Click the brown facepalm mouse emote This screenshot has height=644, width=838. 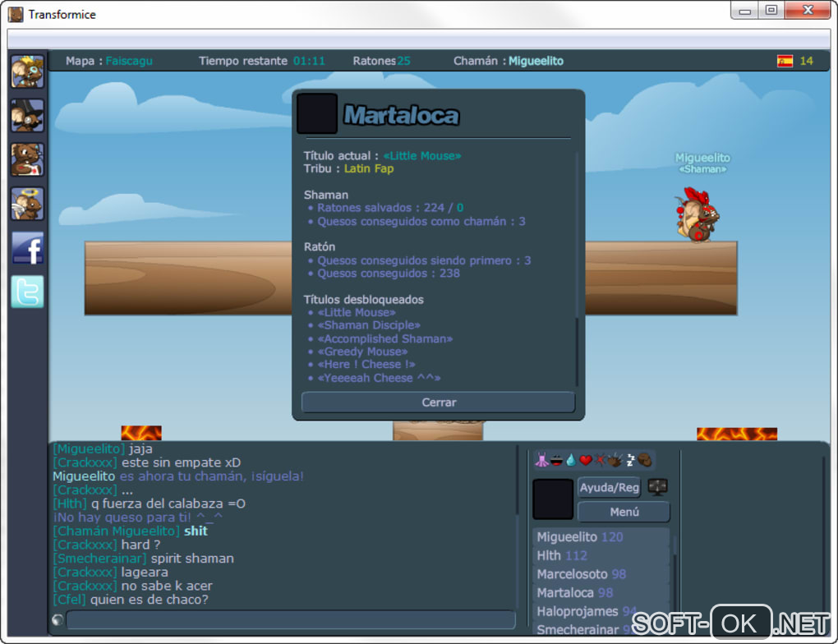[x=645, y=460]
